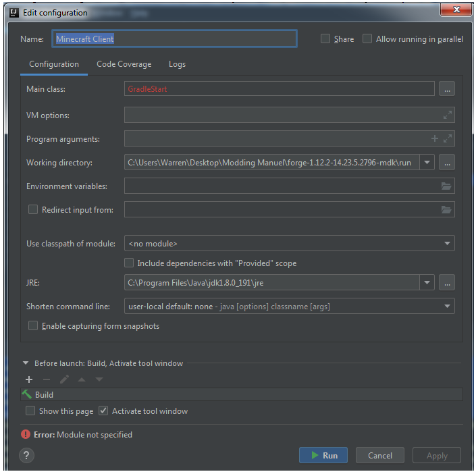Uncheck Activate tool window
The image size is (476, 474).
pyautogui.click(x=103, y=411)
